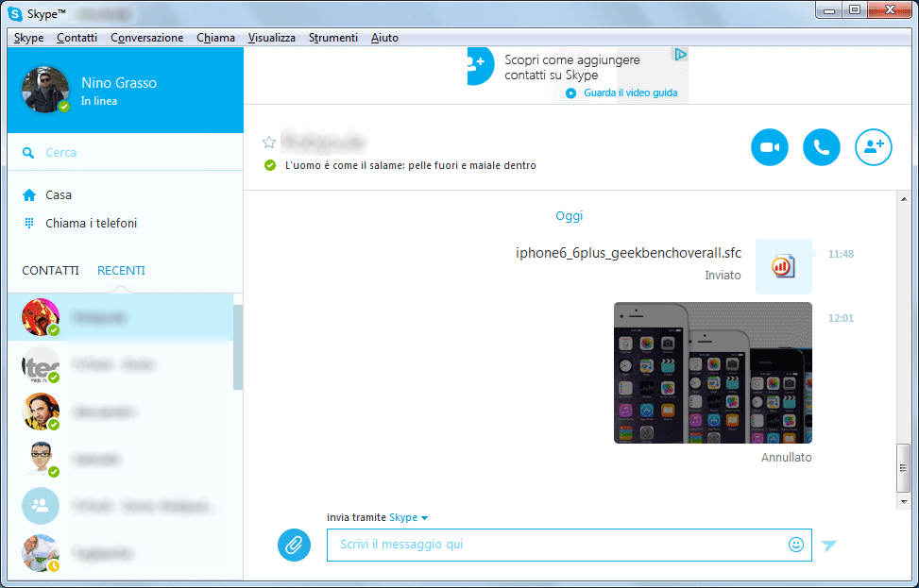Open the Skype menu
The width and height of the screenshot is (919, 588).
(x=28, y=38)
